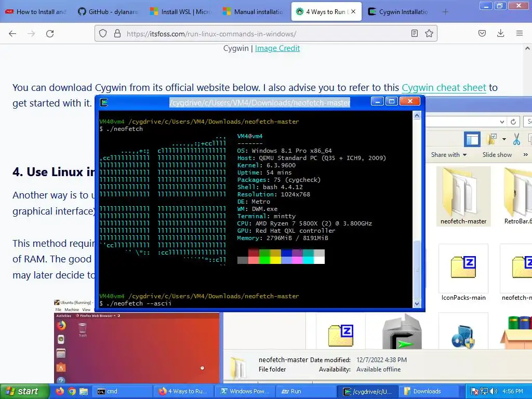Switch to the 'Manual installation' tab
Screen dimensions: 532x399
(x=254, y=12)
